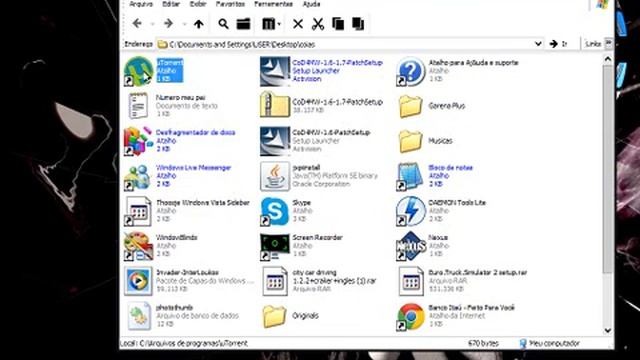Click the Links toolbar label

pyautogui.click(x=593, y=44)
